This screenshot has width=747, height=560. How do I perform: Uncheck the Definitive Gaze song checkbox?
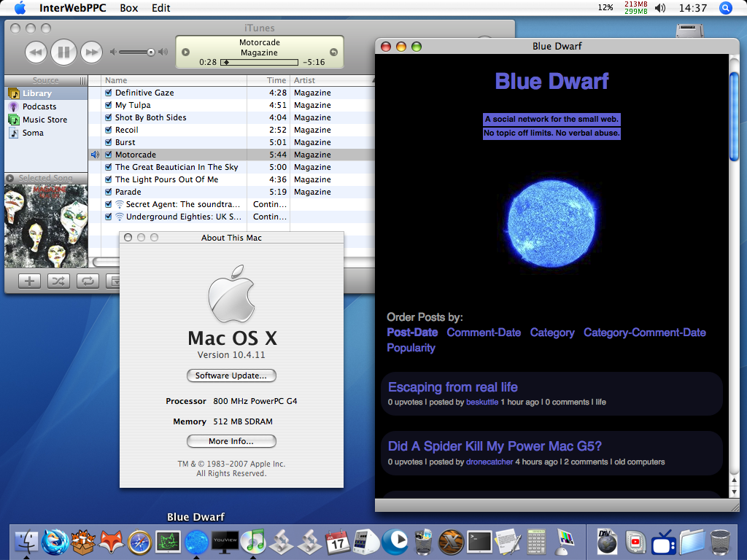109,93
